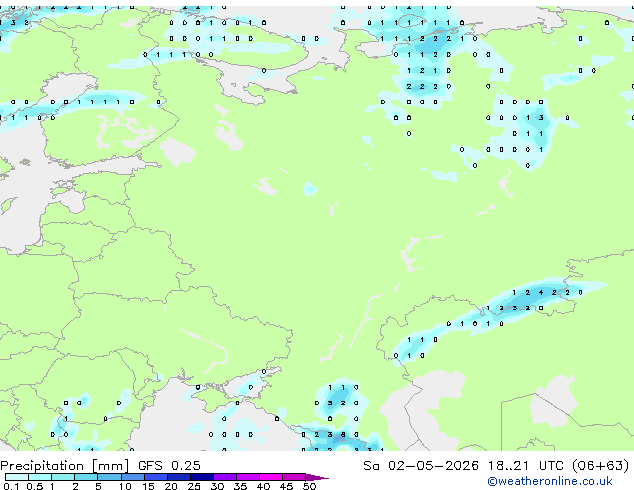Click the '18..21 UTC' time text
This screenshot has width=634, height=490.
525,466
